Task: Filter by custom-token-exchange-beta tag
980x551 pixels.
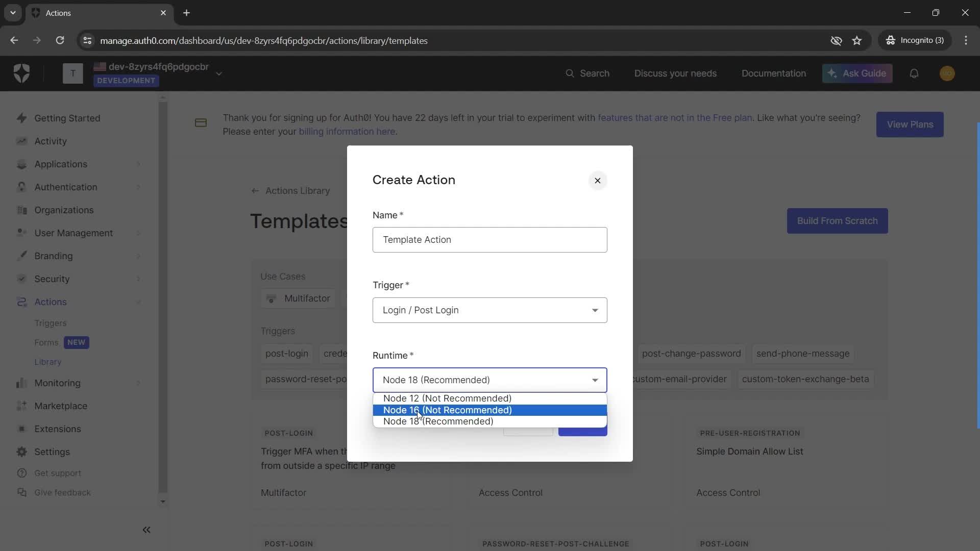Action: [x=805, y=379]
